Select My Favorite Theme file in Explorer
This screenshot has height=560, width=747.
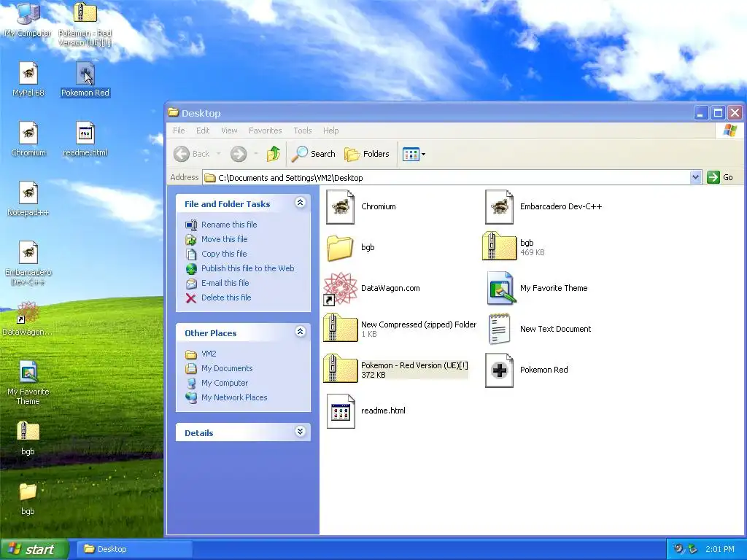tap(537, 288)
